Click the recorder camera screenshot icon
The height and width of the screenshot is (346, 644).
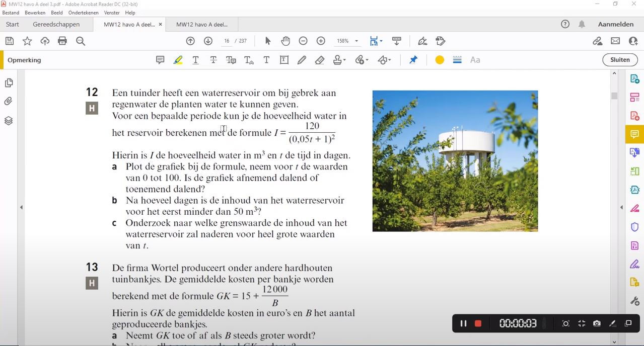tap(597, 323)
